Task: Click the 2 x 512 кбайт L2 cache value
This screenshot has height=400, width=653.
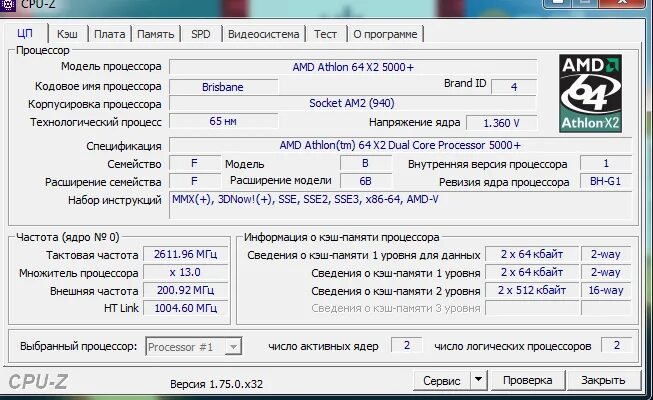Action: 532,290
